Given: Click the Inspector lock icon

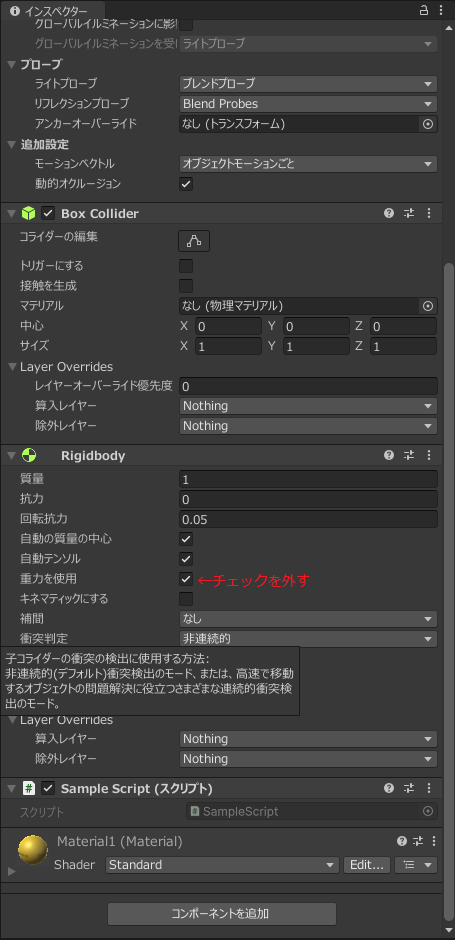Looking at the screenshot, I should pos(424,10).
